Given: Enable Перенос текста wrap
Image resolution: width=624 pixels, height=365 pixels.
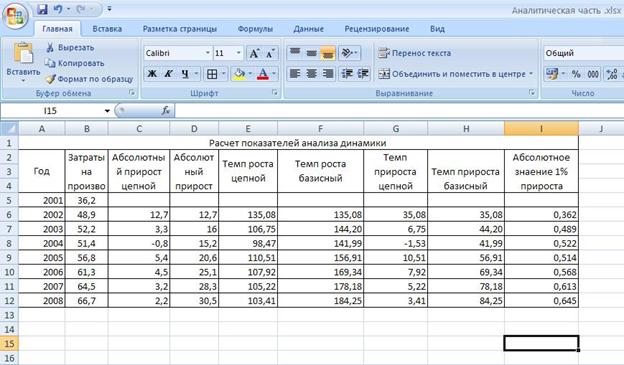Looking at the screenshot, I should 414,53.
